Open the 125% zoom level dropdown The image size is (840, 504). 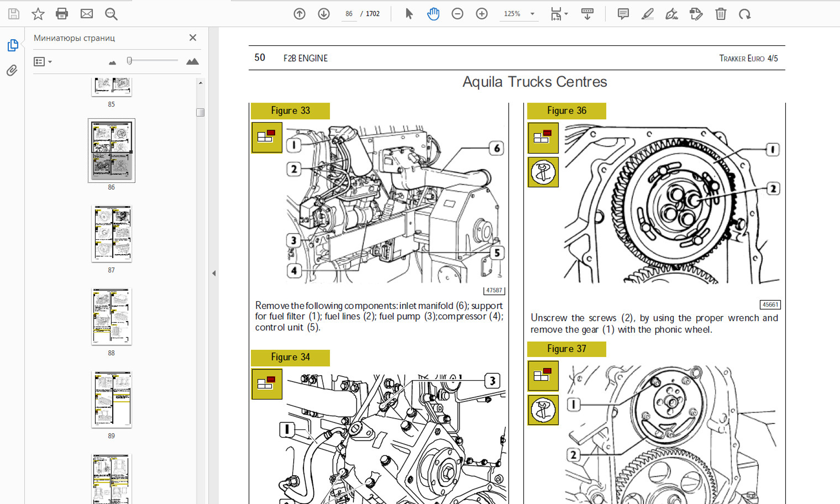533,14
